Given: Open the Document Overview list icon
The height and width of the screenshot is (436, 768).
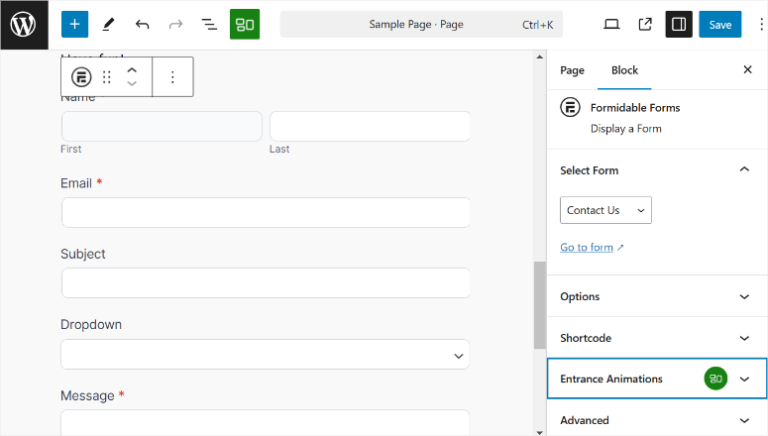Looking at the screenshot, I should tap(209, 24).
